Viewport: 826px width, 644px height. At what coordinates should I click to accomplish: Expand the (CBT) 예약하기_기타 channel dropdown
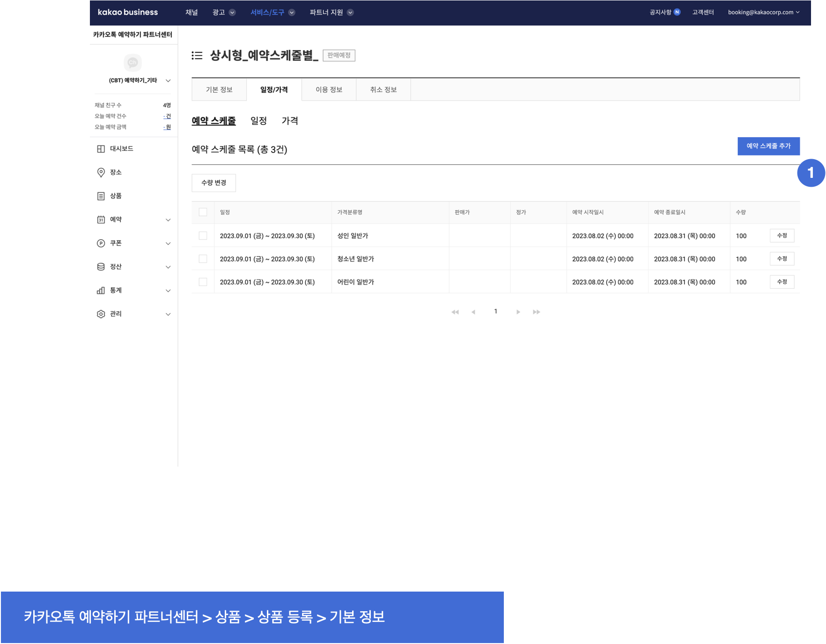point(168,80)
